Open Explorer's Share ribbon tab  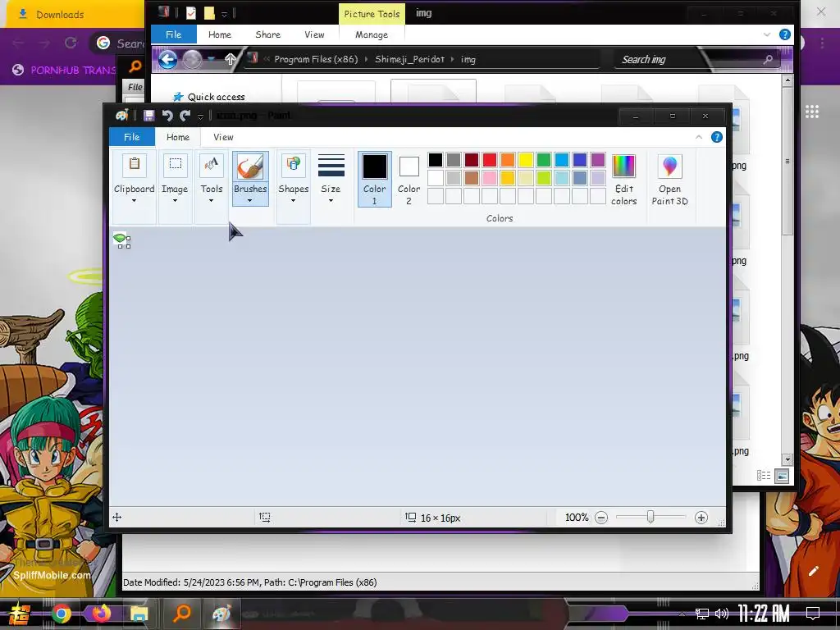(268, 34)
